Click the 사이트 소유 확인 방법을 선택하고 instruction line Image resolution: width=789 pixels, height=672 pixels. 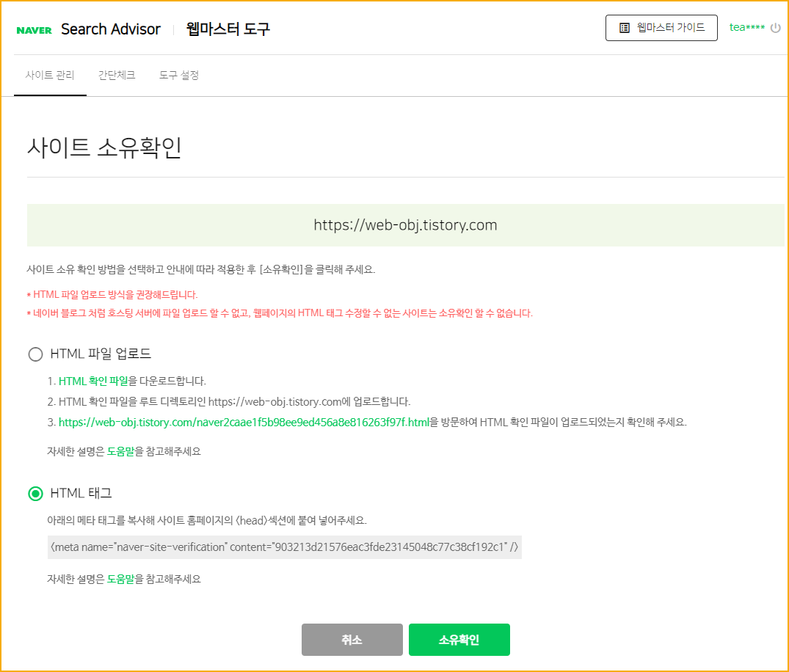coord(201,269)
